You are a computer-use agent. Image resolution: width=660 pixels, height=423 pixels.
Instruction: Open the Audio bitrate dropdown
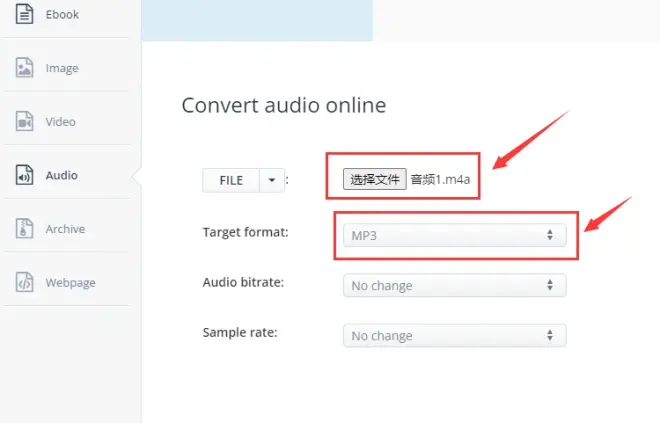[454, 286]
